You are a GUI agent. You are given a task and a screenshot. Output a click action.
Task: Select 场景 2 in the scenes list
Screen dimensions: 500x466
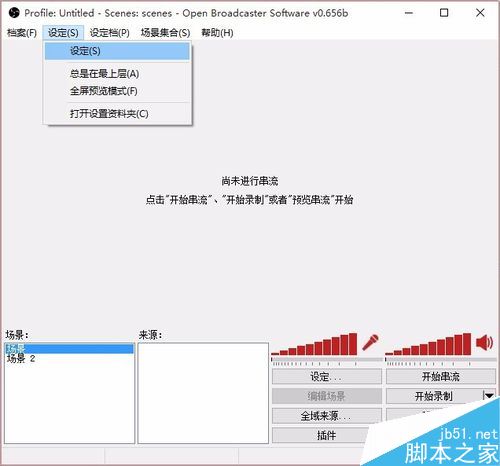[69, 359]
